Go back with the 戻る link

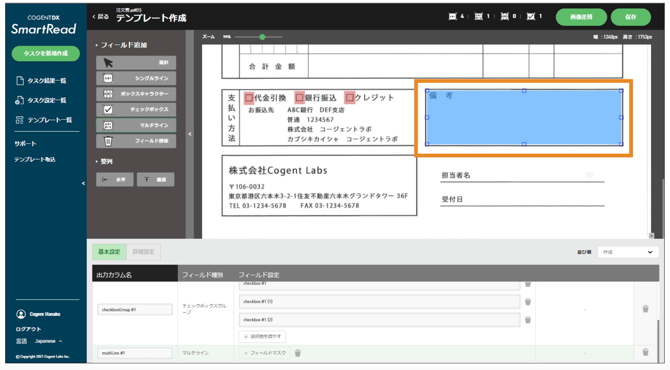(x=100, y=17)
